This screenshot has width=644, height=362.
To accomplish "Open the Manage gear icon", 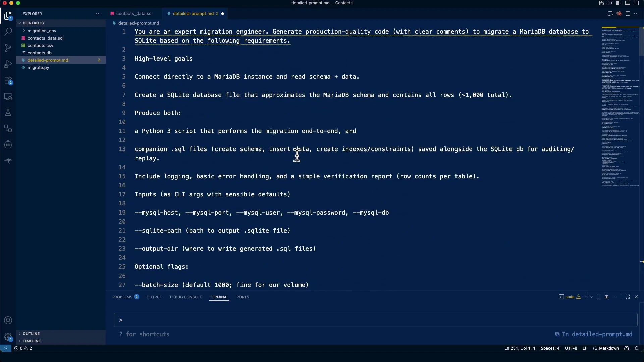I will pyautogui.click(x=8, y=337).
